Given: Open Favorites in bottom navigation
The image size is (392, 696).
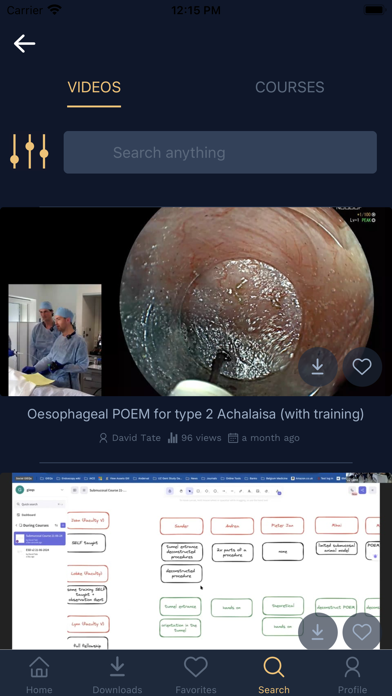Looking at the screenshot, I should coord(196,675).
